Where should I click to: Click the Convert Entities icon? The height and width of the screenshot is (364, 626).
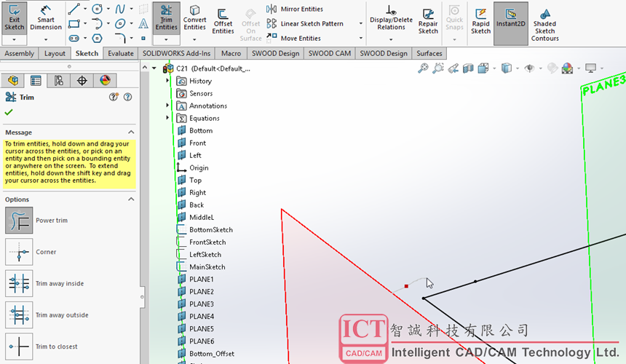pyautogui.click(x=194, y=17)
